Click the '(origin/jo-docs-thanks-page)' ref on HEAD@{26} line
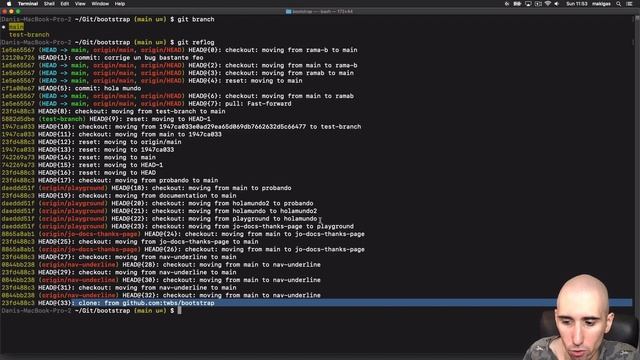Image resolution: width=640 pixels, height=360 pixels. [89, 249]
